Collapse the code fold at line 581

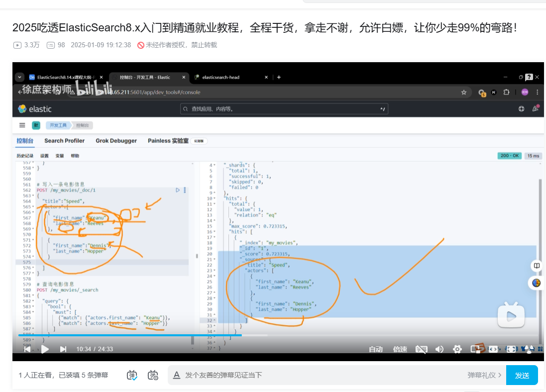tap(33, 295)
